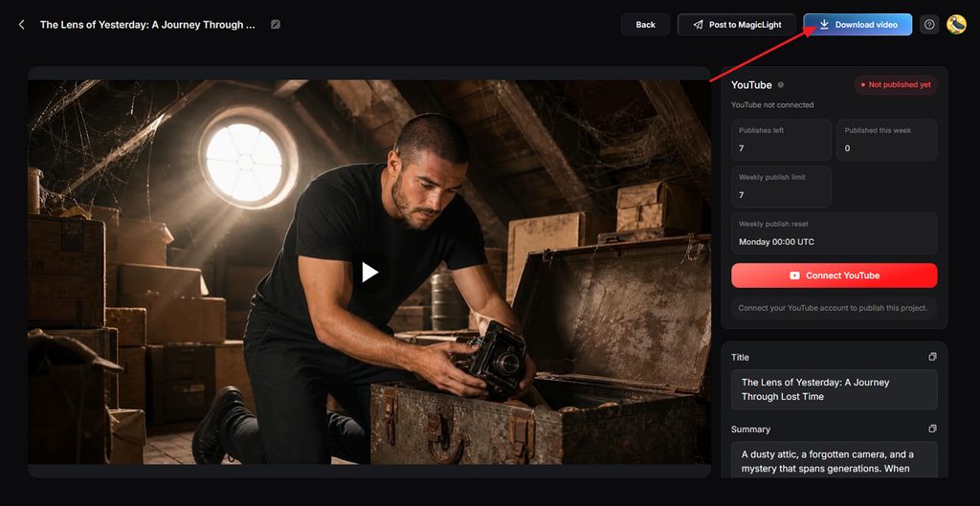Copy the Title field contents

point(932,357)
